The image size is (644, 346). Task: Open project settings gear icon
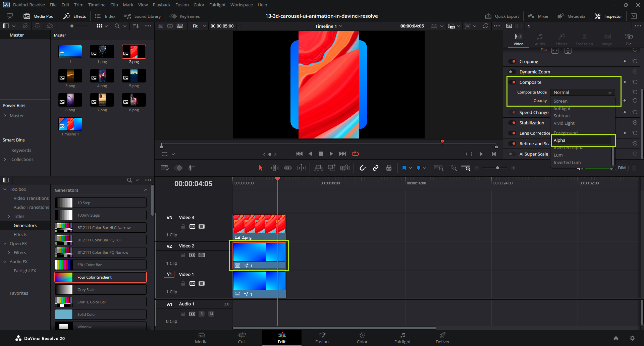pos(632,338)
